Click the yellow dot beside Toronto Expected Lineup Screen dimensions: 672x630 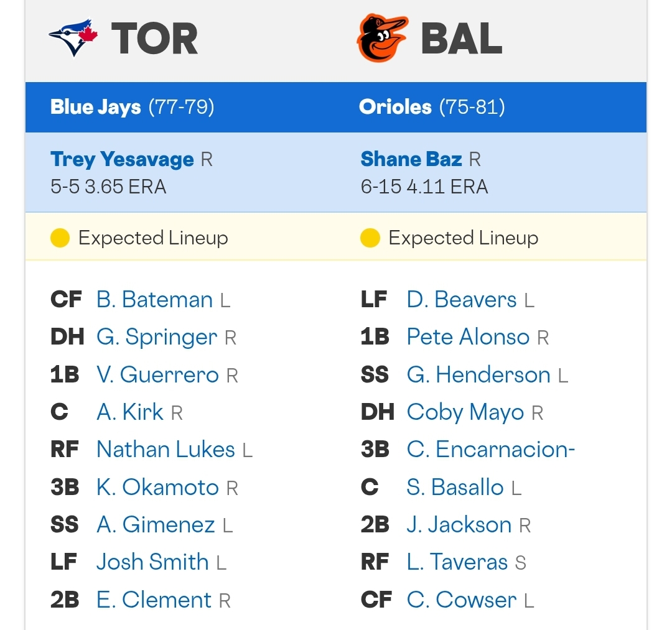tap(60, 238)
